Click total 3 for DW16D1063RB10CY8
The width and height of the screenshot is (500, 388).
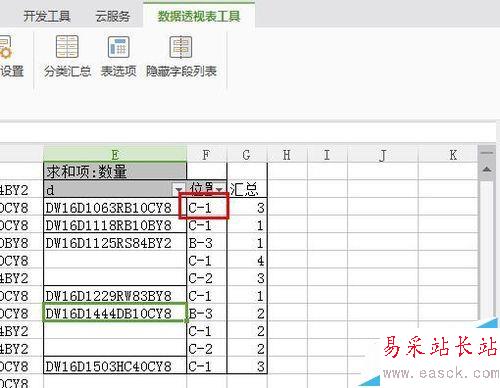pos(247,208)
